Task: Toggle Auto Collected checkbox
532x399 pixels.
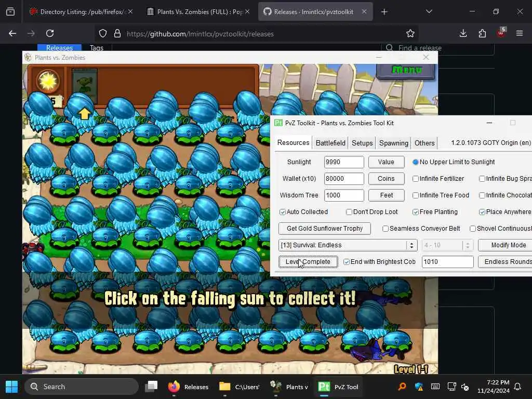Action: pos(283,212)
